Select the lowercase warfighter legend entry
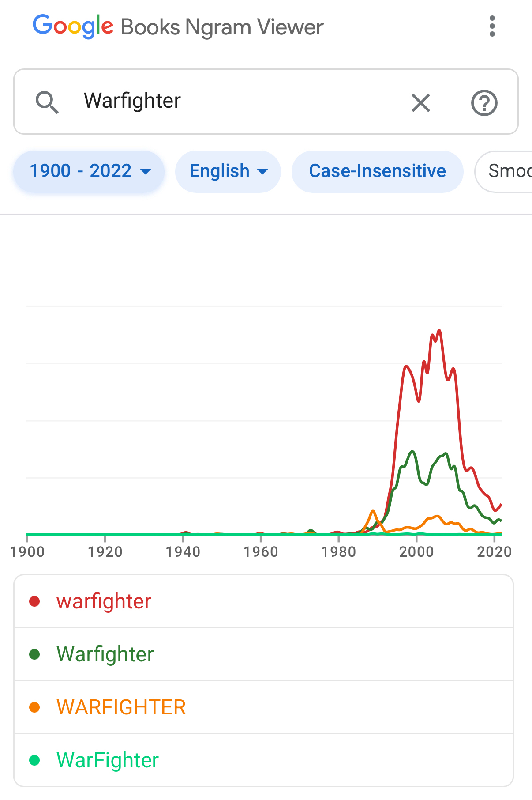Screen dimensions: 532x800 [x=104, y=601]
